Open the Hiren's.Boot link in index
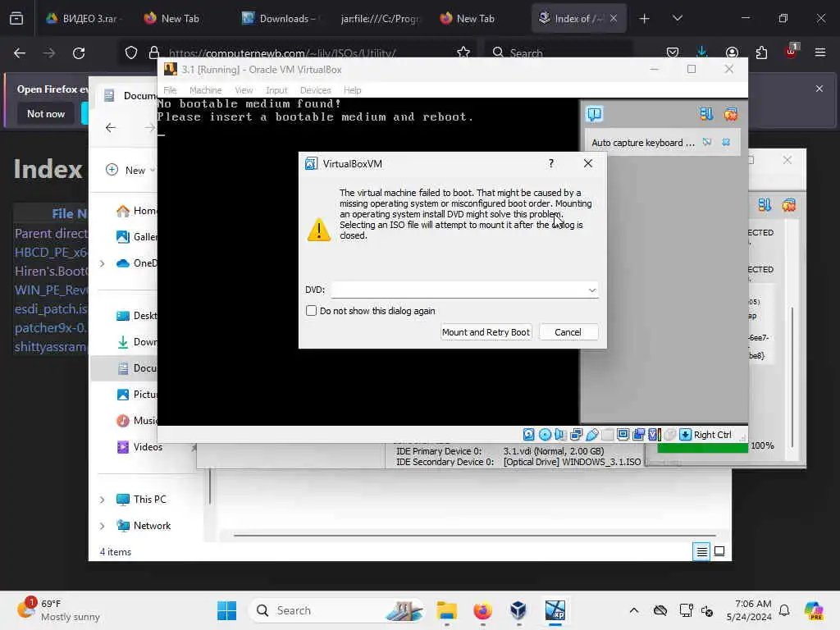 click(x=50, y=271)
